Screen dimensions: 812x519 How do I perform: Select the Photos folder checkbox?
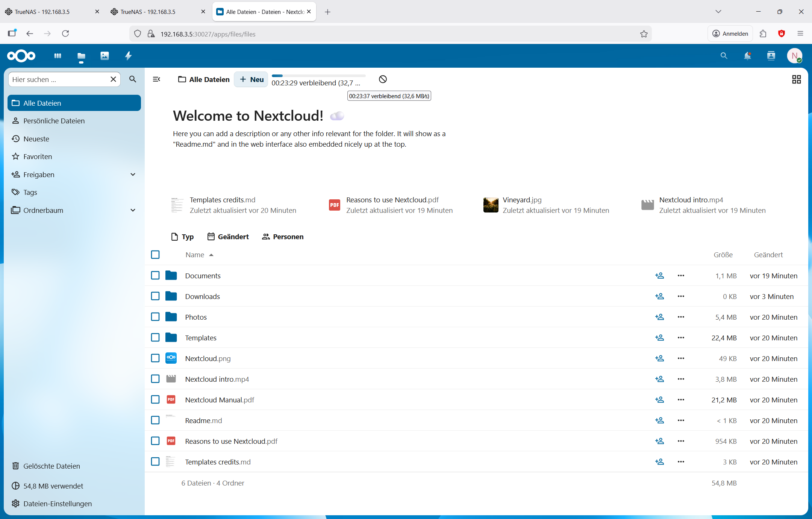pyautogui.click(x=155, y=317)
